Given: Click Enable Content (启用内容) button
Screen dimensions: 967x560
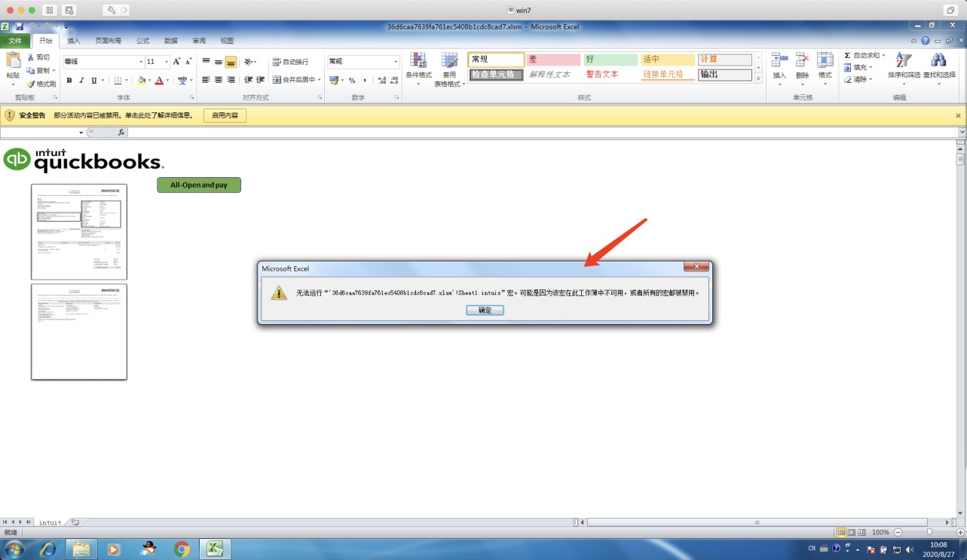Looking at the screenshot, I should [225, 115].
